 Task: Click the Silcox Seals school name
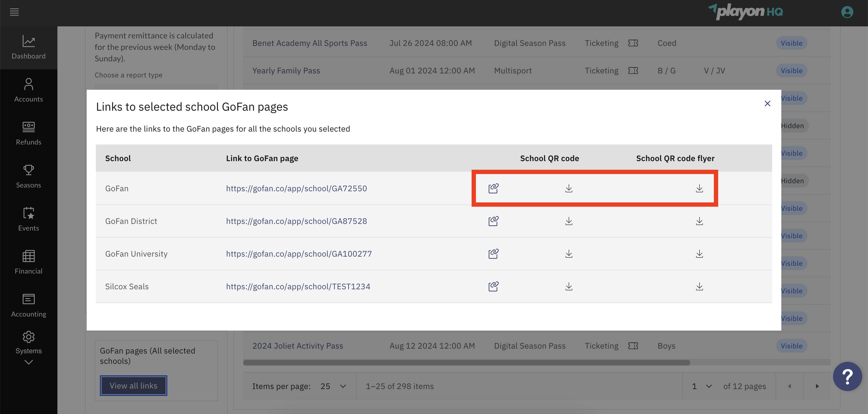127,286
